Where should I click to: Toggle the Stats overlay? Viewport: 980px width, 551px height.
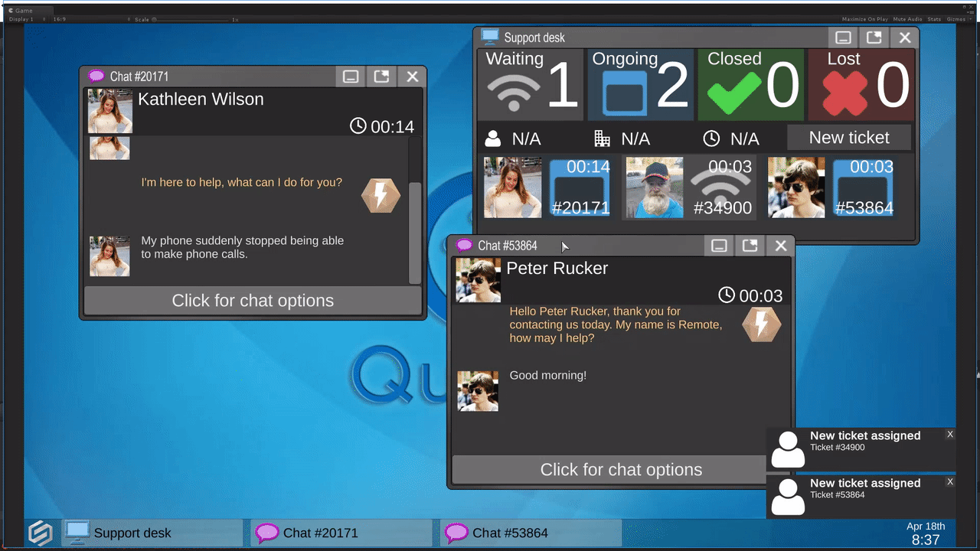click(934, 19)
